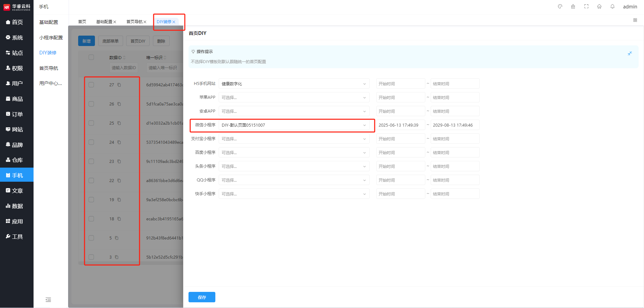Open the theme palette icon
This screenshot has width=644, height=308.
[560, 6]
